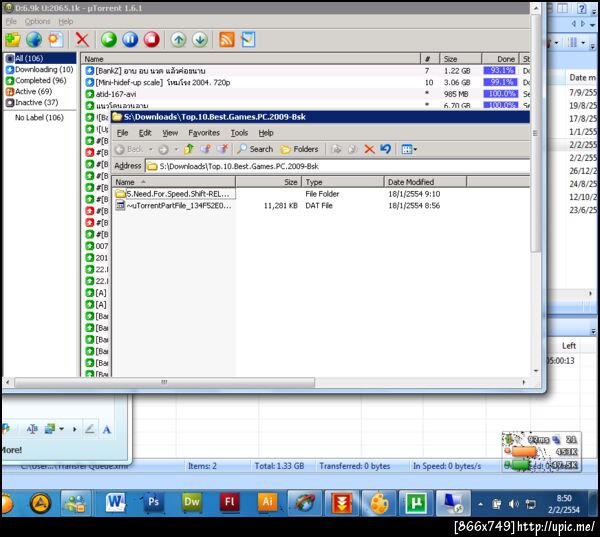The image size is (600, 537).
Task: Select Completed (96) category
Action: tap(36, 80)
